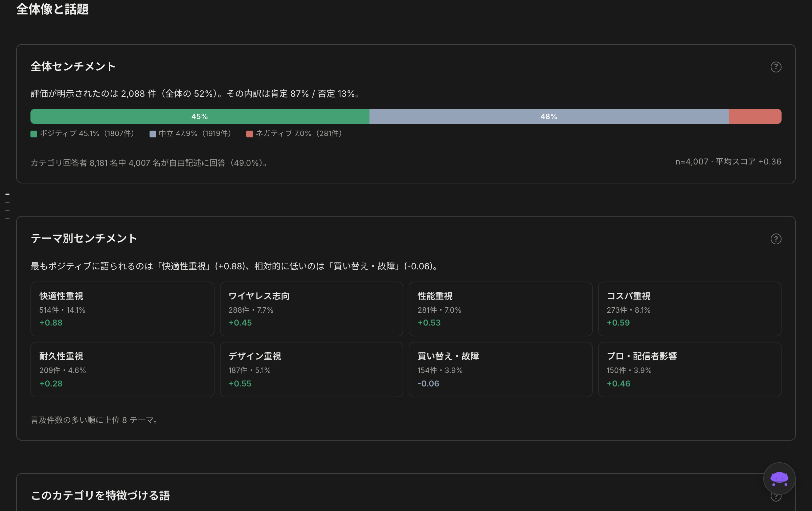Image resolution: width=812 pixels, height=511 pixels.
Task: Click the テーマ別センチメント heading
Action: [84, 238]
